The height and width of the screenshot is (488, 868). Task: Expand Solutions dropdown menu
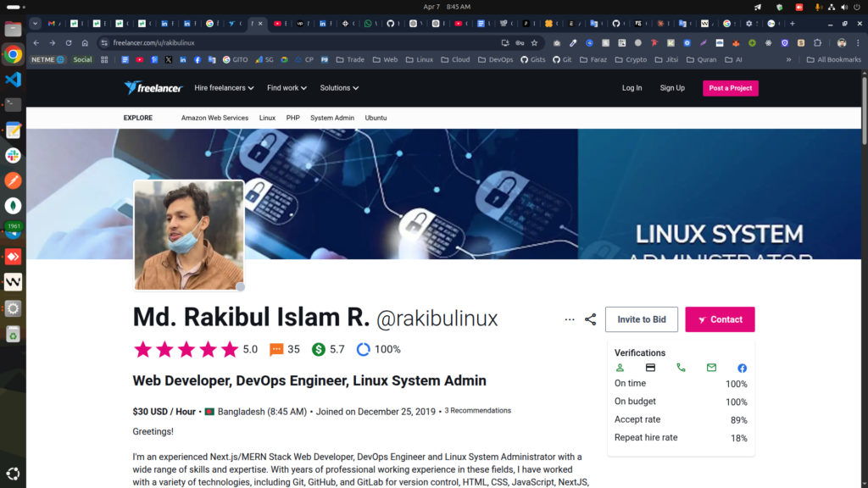coord(339,88)
